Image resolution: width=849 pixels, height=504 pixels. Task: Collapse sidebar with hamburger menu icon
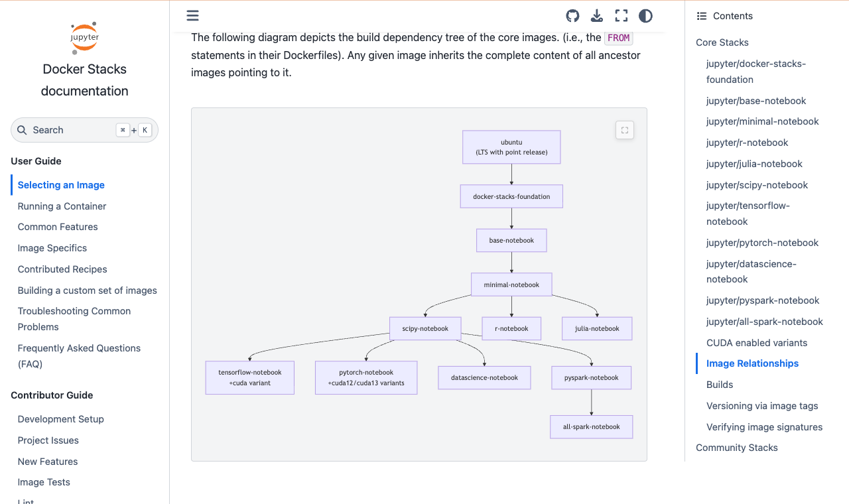[193, 16]
